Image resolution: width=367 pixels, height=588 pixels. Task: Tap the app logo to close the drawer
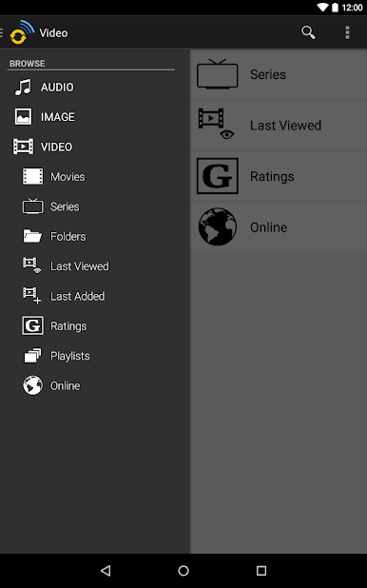[x=22, y=32]
